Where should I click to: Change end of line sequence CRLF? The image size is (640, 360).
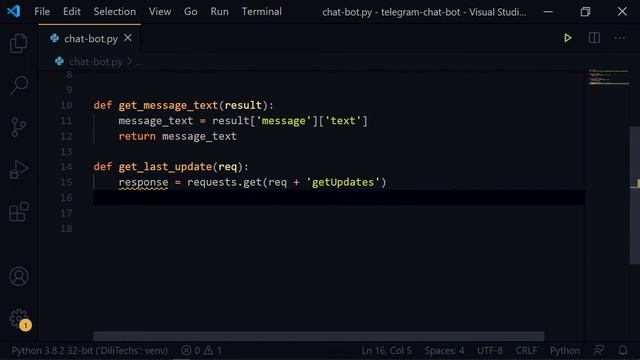tap(526, 350)
